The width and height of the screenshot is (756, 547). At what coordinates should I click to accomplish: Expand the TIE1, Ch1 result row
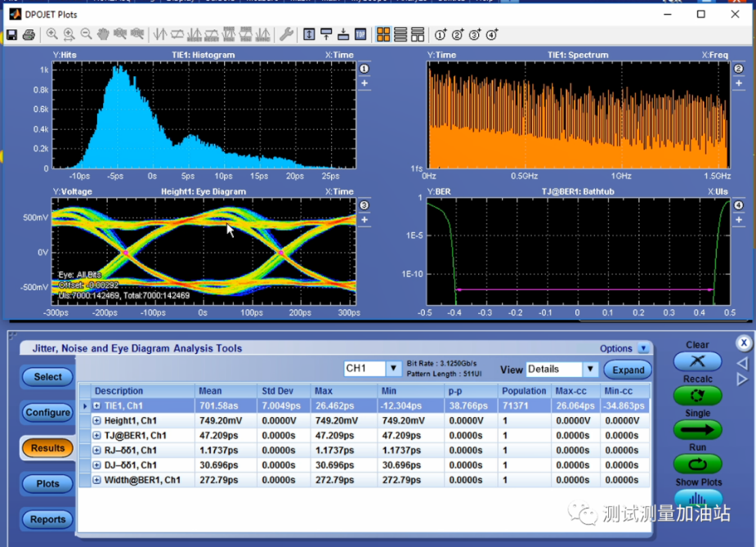[x=97, y=406]
